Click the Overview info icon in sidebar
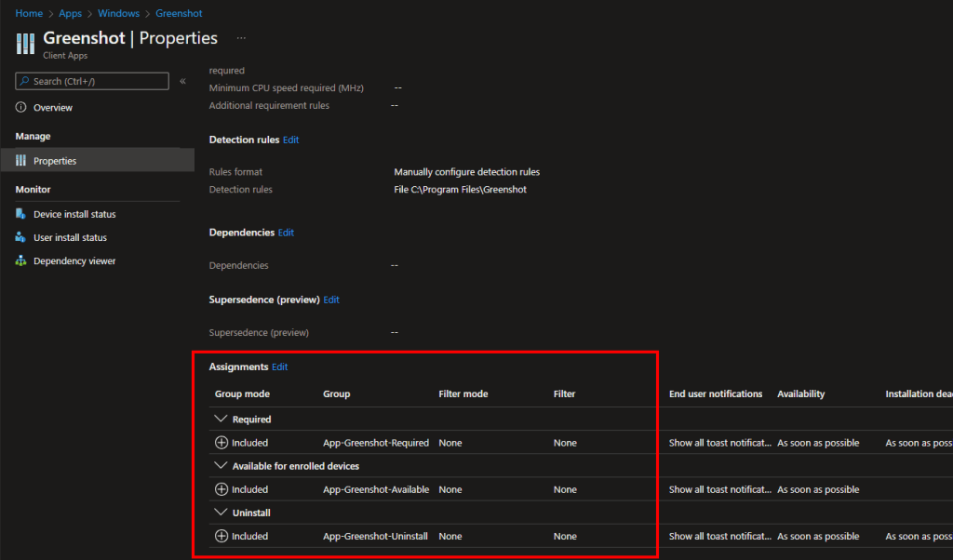 [x=21, y=108]
